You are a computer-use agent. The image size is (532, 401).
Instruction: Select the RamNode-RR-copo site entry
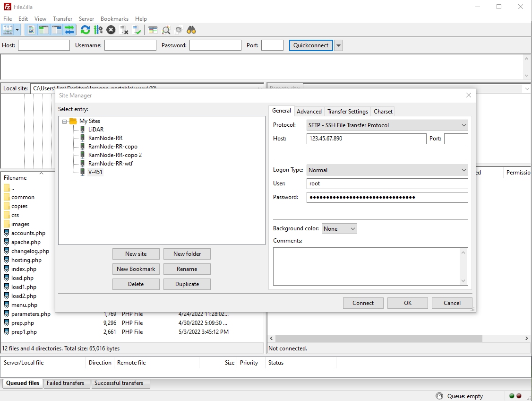[x=112, y=146]
